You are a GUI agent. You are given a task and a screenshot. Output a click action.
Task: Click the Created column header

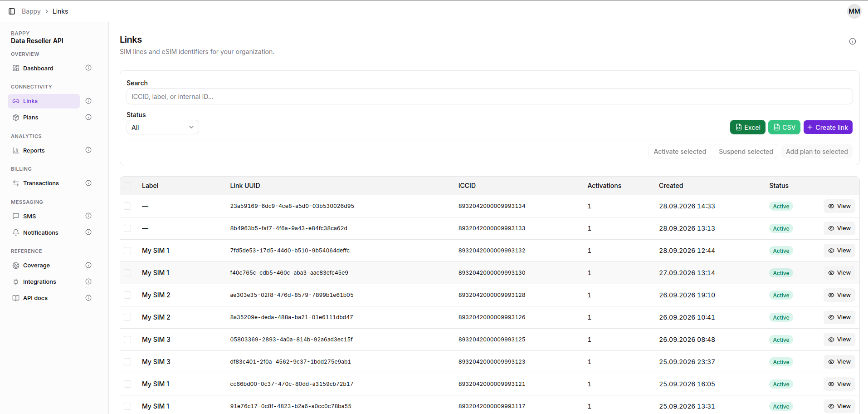[x=671, y=186]
